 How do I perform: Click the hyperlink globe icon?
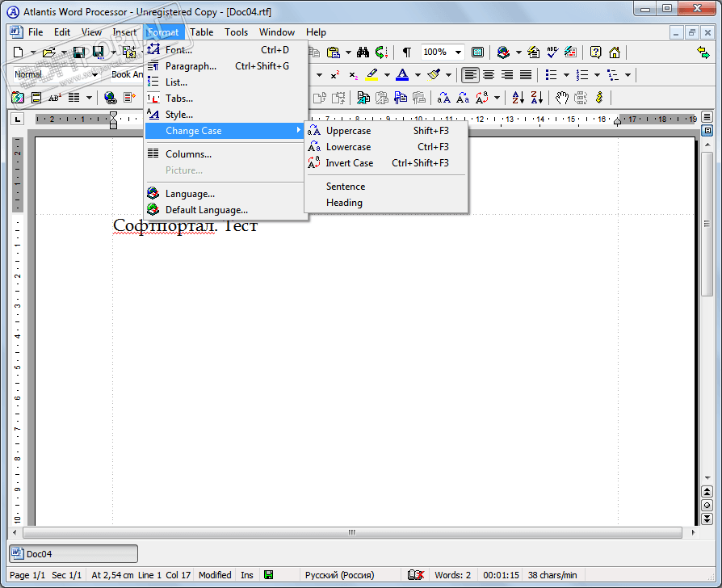click(x=111, y=98)
